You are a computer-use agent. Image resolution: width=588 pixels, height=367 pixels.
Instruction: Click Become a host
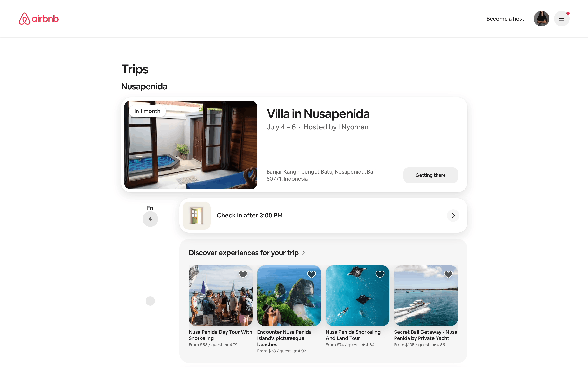tap(505, 19)
